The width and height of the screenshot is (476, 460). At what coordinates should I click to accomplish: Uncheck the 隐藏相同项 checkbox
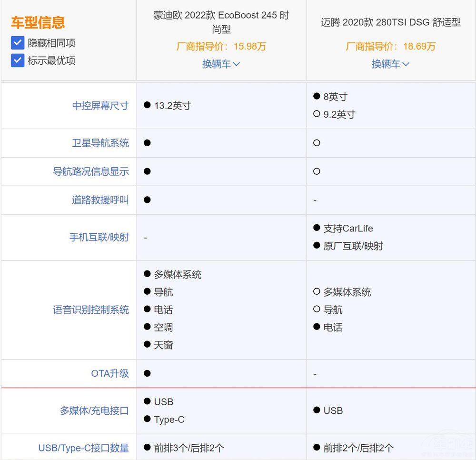point(18,43)
